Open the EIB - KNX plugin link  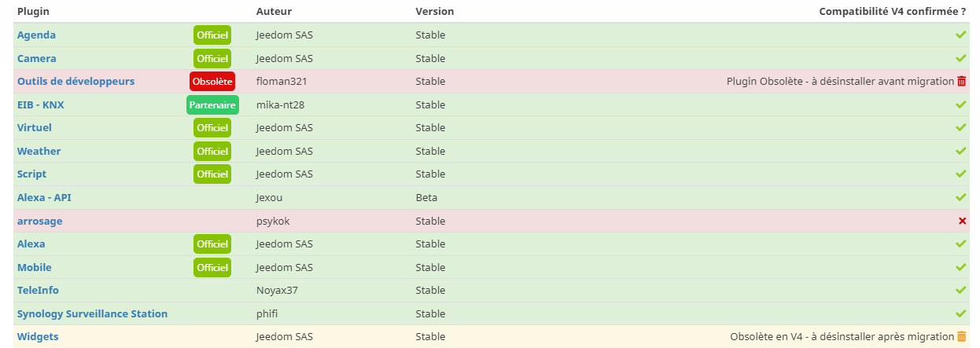(x=39, y=104)
